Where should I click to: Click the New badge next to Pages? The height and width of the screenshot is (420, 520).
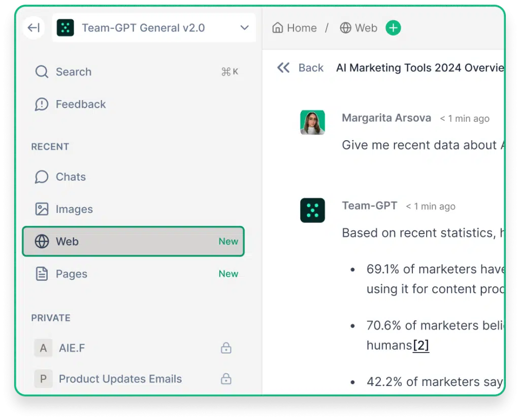pos(228,274)
